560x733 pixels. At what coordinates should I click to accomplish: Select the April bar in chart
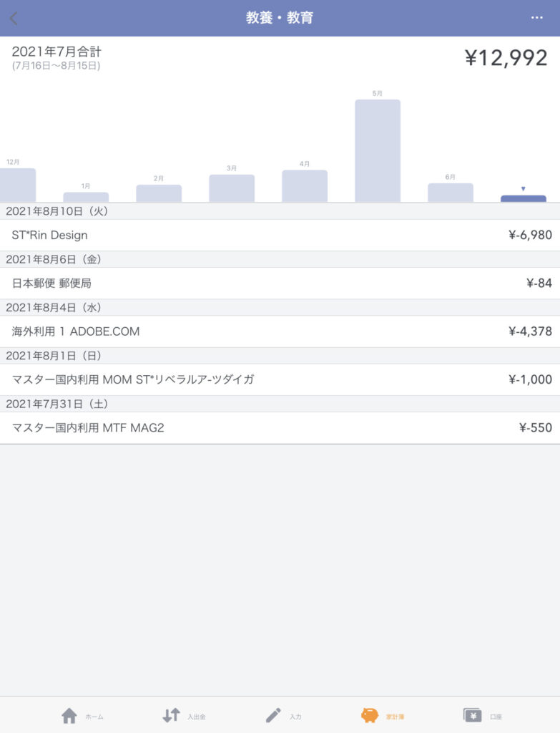pyautogui.click(x=305, y=186)
